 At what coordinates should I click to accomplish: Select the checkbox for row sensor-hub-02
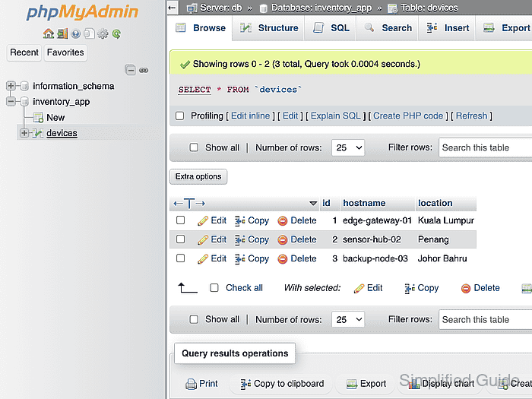tap(181, 239)
